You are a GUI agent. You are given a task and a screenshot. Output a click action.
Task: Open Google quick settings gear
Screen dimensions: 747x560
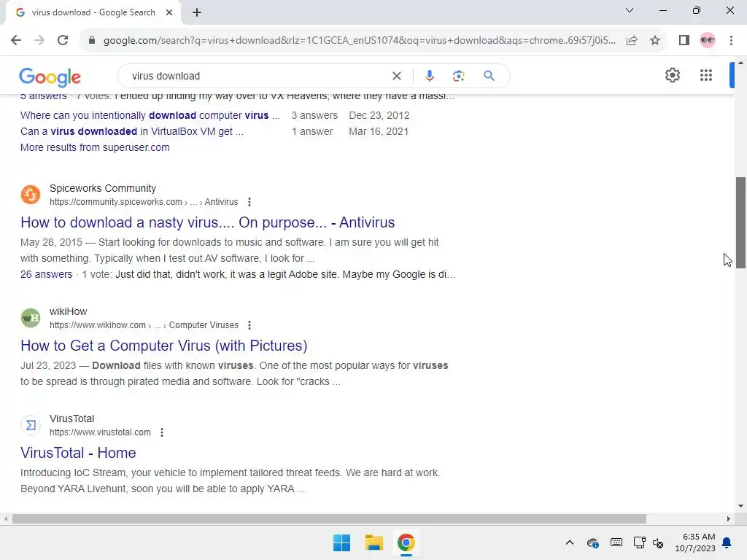[672, 75]
